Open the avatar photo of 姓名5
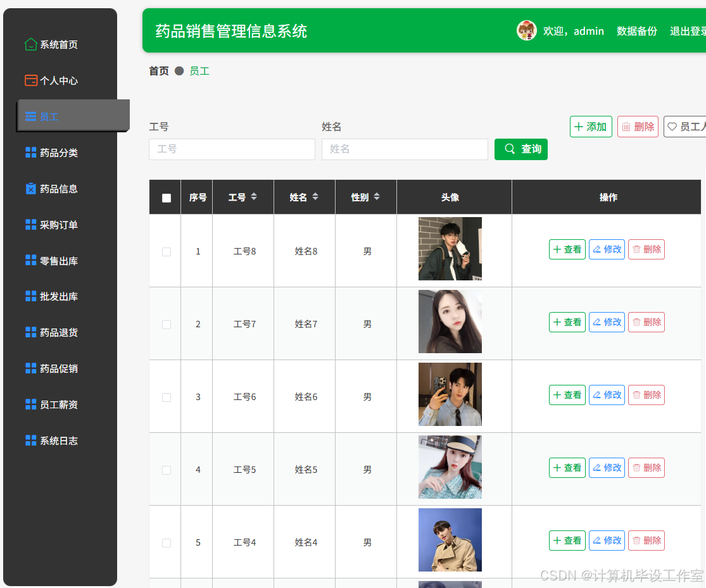This screenshot has height=588, width=706. (x=450, y=467)
